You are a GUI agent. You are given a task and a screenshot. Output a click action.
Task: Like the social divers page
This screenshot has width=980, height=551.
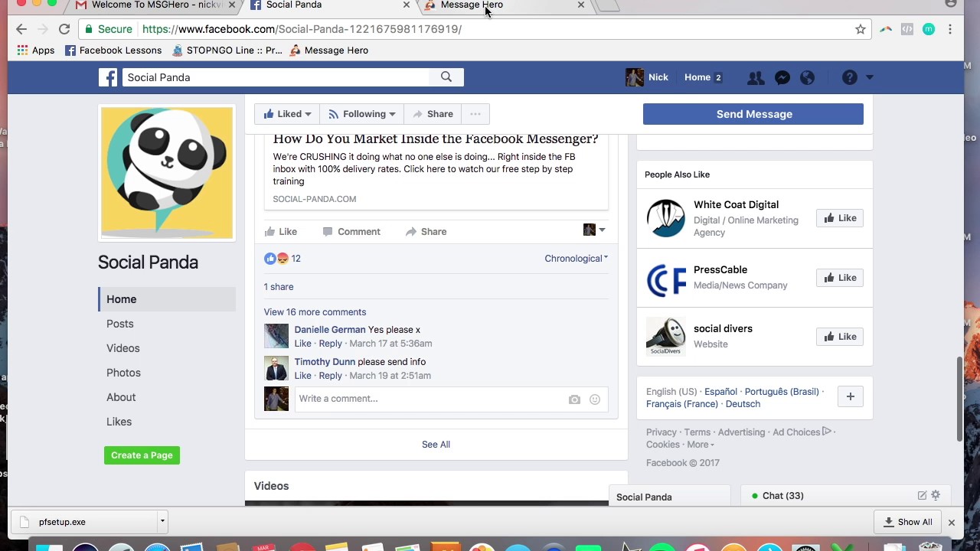[839, 337]
